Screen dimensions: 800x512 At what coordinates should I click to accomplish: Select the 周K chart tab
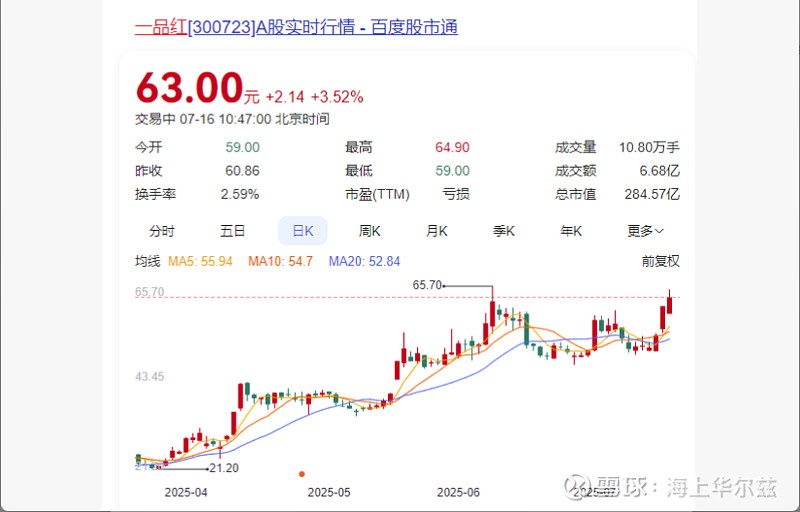coord(369,231)
